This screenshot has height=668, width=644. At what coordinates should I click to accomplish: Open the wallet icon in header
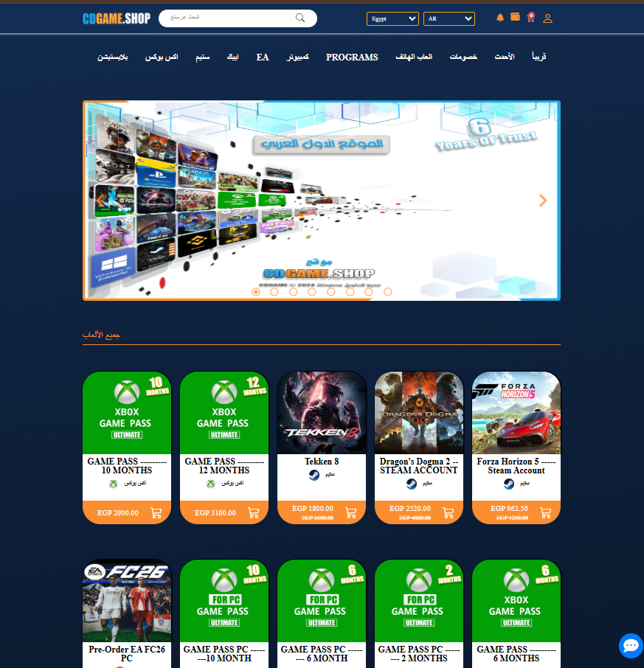[x=515, y=17]
